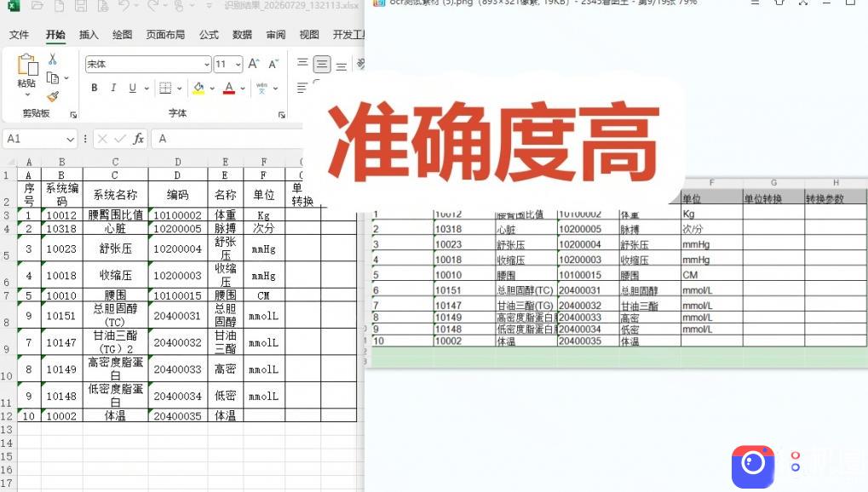This screenshot has width=868, height=492.
Task: Switch to the 公式 ribbon tab
Action: tap(209, 35)
